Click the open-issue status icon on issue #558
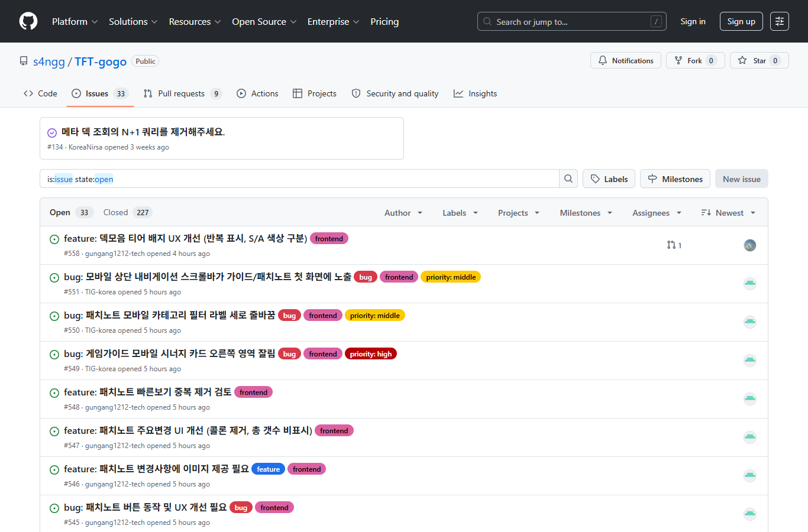808x532 pixels. 54,239
